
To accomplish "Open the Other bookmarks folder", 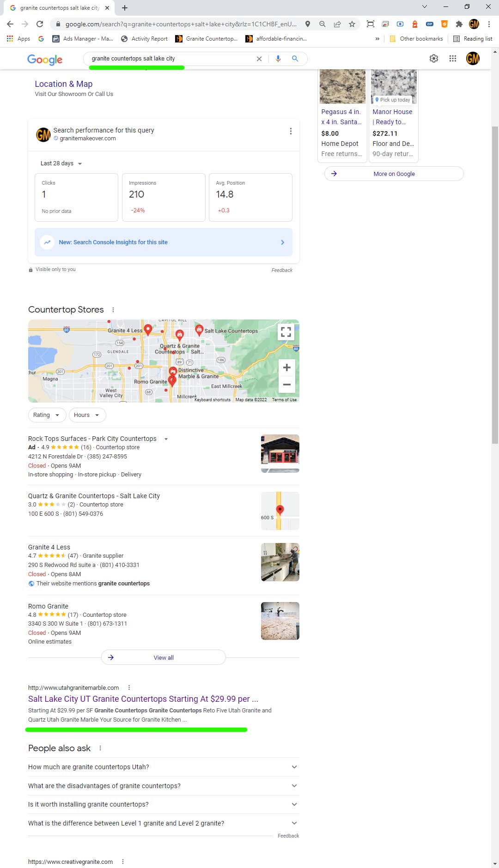I will click(416, 39).
